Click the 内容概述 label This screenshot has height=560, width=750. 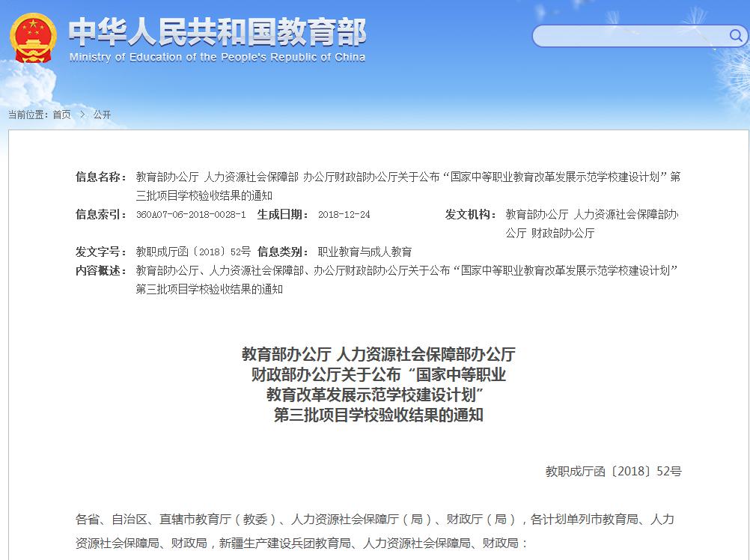tap(100, 271)
